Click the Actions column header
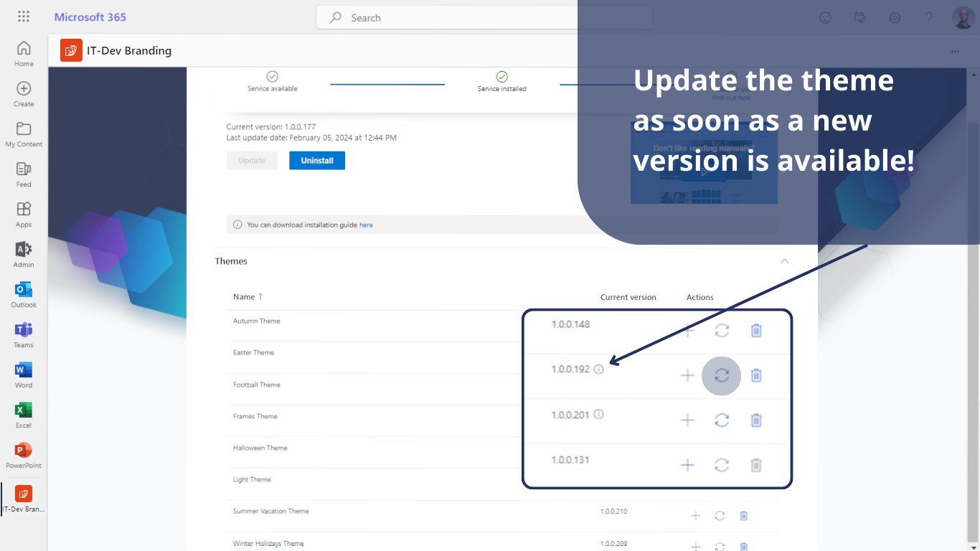The height and width of the screenshot is (551, 980). 700,297
